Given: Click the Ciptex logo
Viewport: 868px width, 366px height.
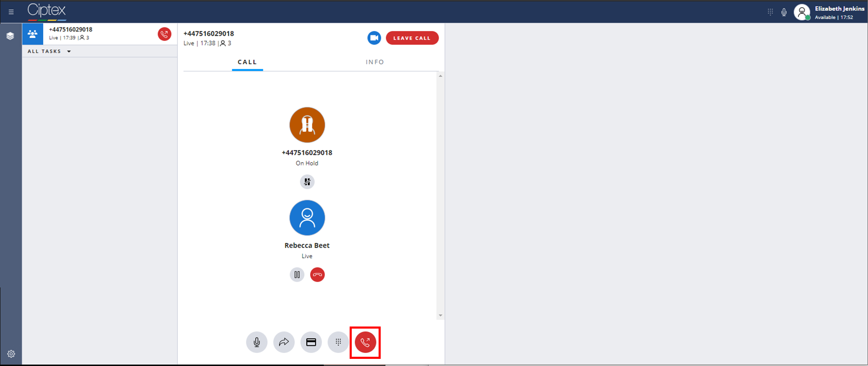Looking at the screenshot, I should click(x=47, y=11).
